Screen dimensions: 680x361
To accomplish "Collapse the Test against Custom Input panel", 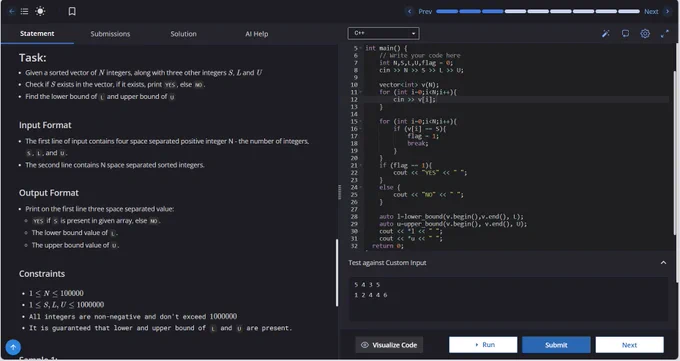I will (663, 263).
